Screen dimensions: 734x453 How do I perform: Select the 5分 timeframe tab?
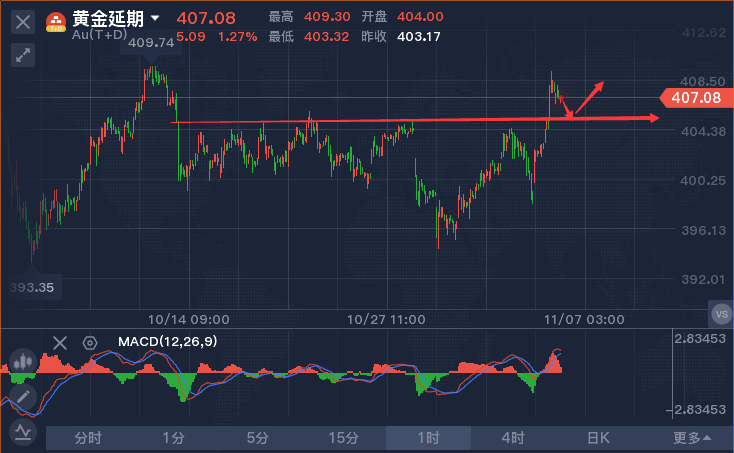258,438
